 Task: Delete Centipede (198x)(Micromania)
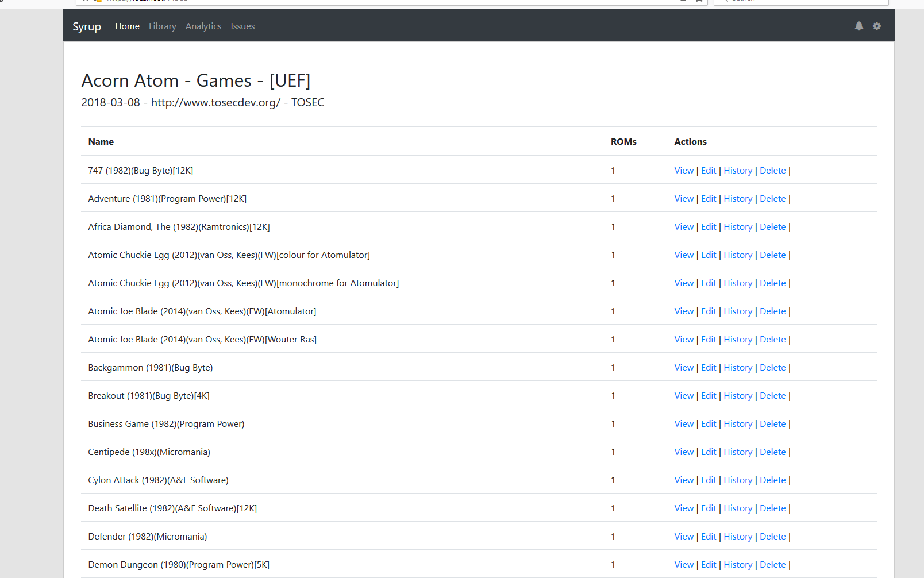[772, 452]
